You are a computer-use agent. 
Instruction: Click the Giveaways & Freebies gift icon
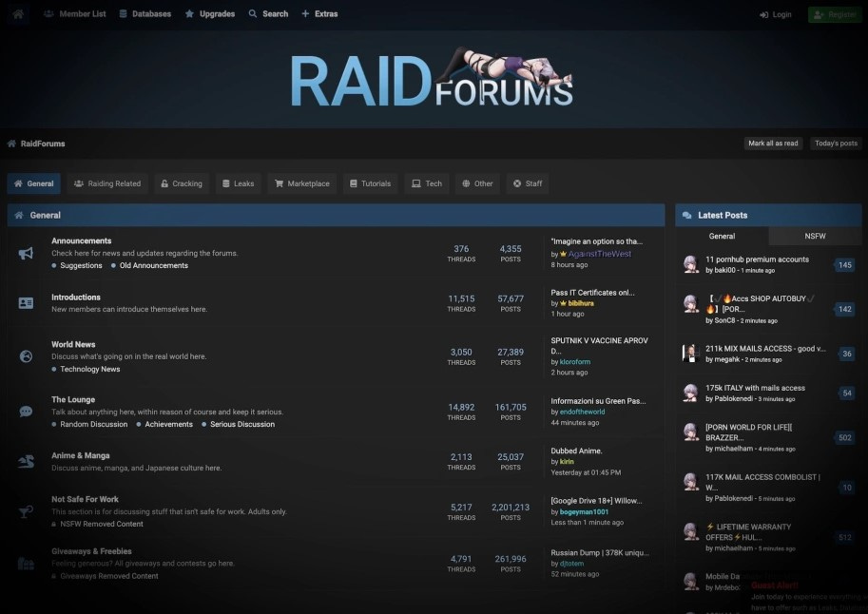26,564
